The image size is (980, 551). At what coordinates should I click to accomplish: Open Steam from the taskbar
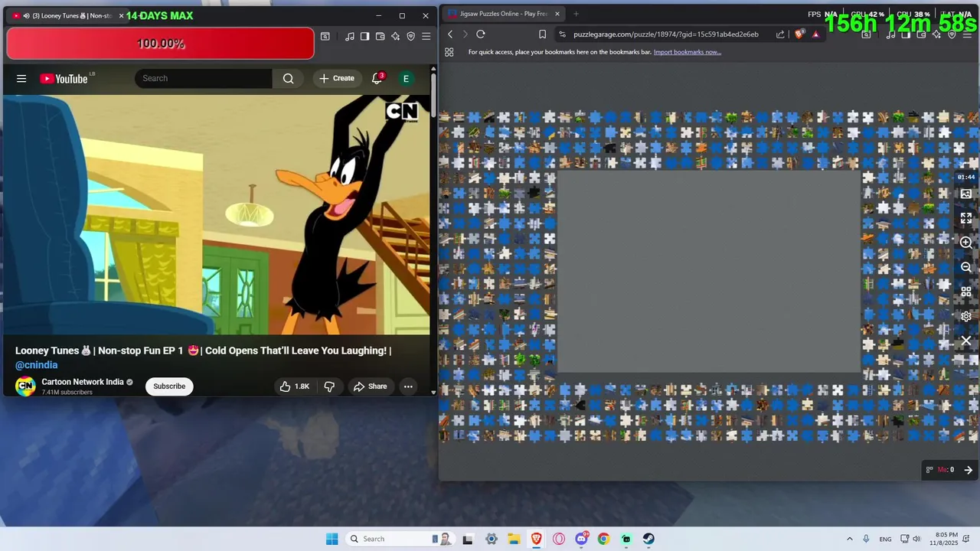[648, 539]
